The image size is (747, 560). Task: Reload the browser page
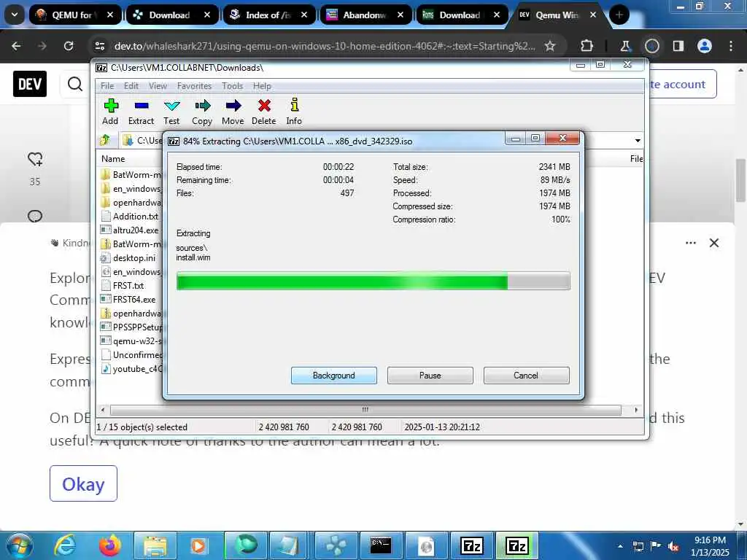click(69, 46)
